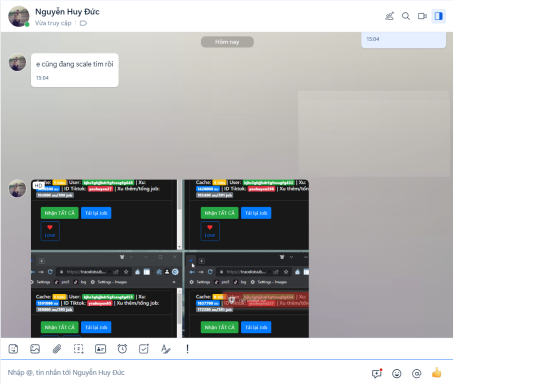Search messages with the magnifier icon

tap(406, 16)
